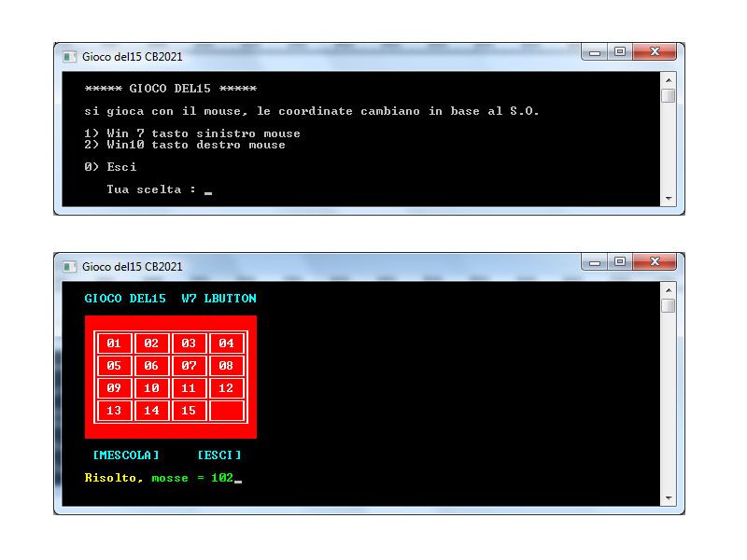The image size is (747, 560).
Task: Click the scrollbar thumb in the lower window
Action: click(669, 305)
